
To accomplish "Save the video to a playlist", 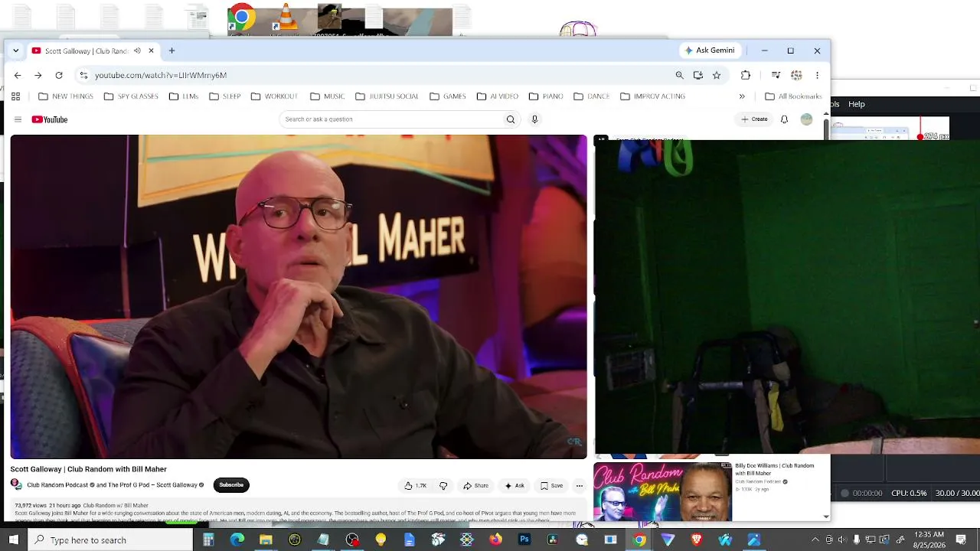I will click(x=551, y=485).
